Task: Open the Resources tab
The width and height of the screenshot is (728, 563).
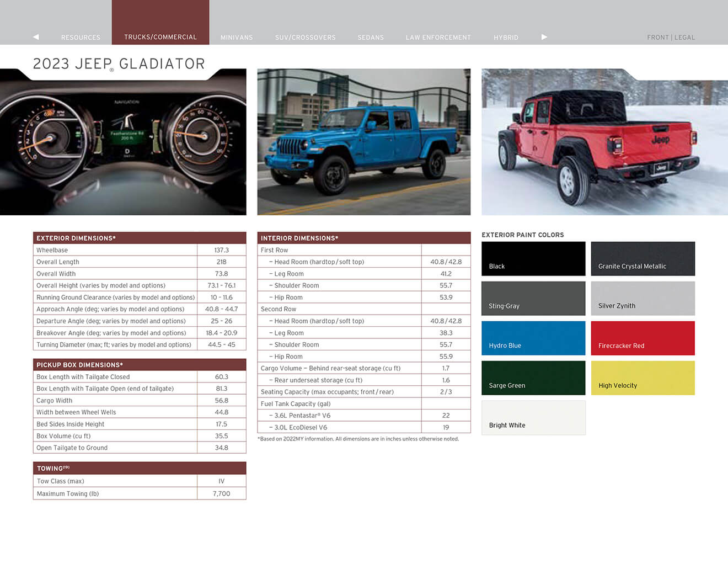Action: pos(81,38)
